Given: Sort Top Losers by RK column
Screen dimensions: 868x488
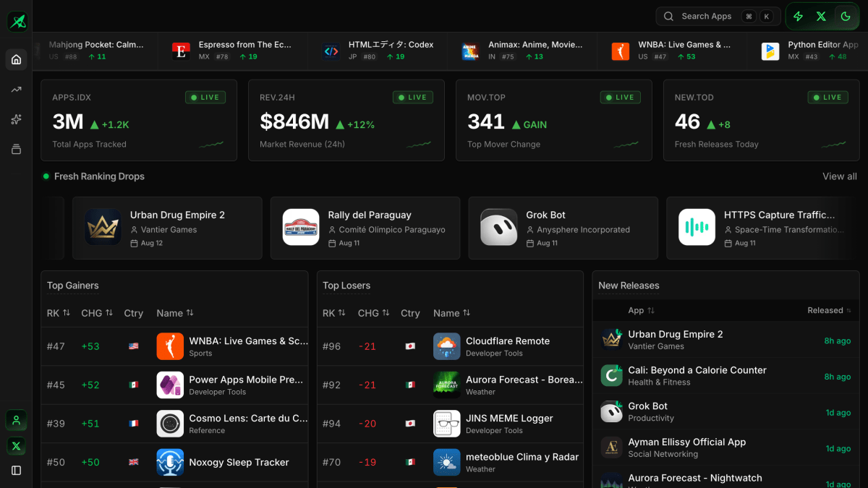Looking at the screenshot, I should pos(334,313).
